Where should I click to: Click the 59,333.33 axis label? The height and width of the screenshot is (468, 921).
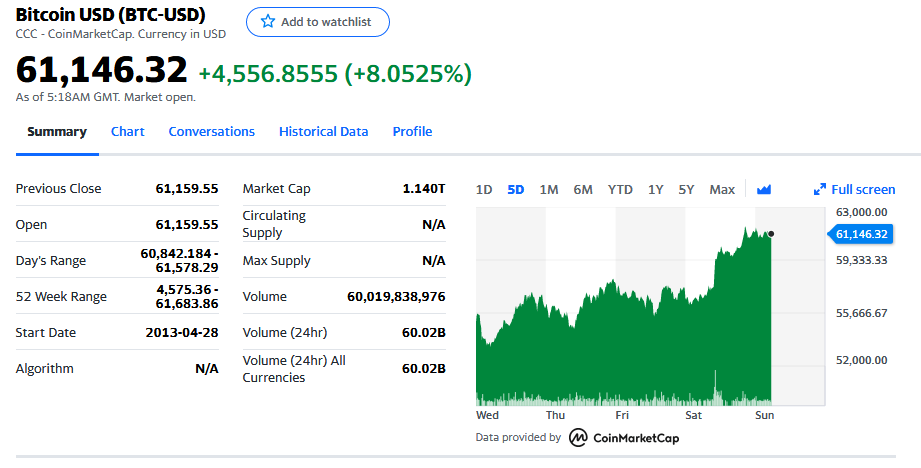coord(862,260)
